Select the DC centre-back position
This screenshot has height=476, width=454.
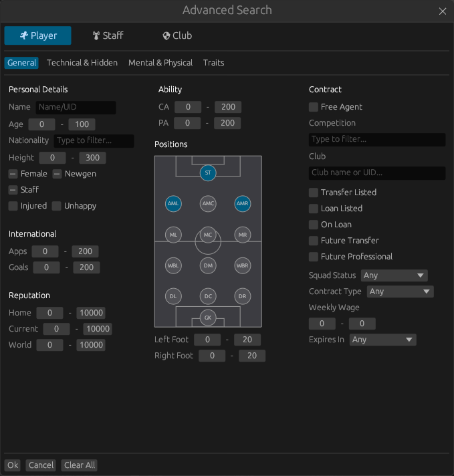(208, 296)
